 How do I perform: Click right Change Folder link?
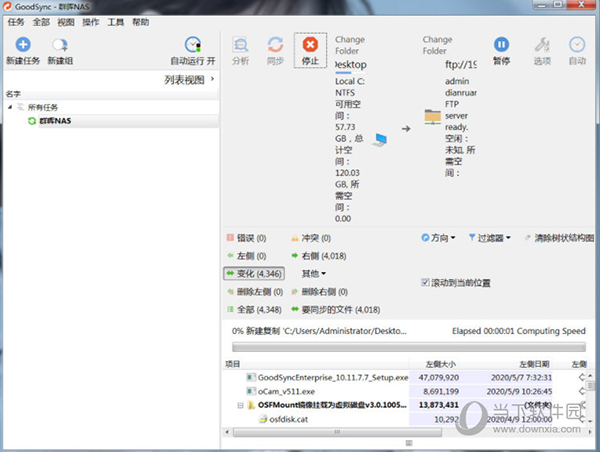pyautogui.click(x=437, y=45)
